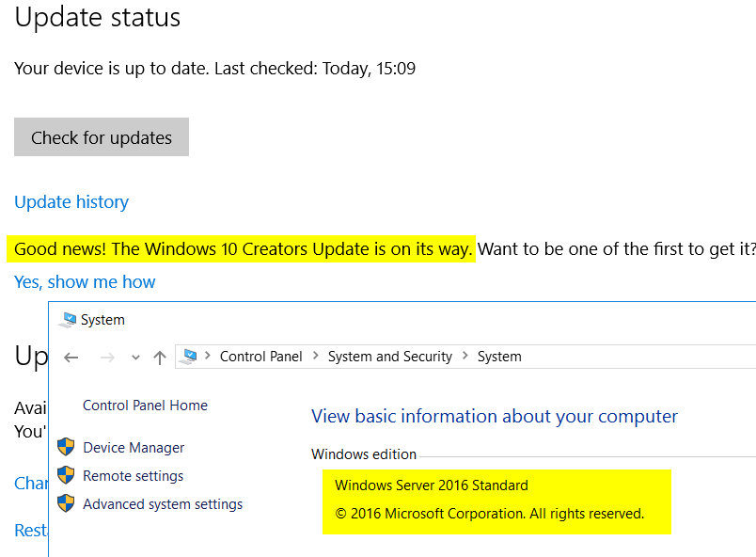Click the Good news Creators Update message

click(243, 248)
